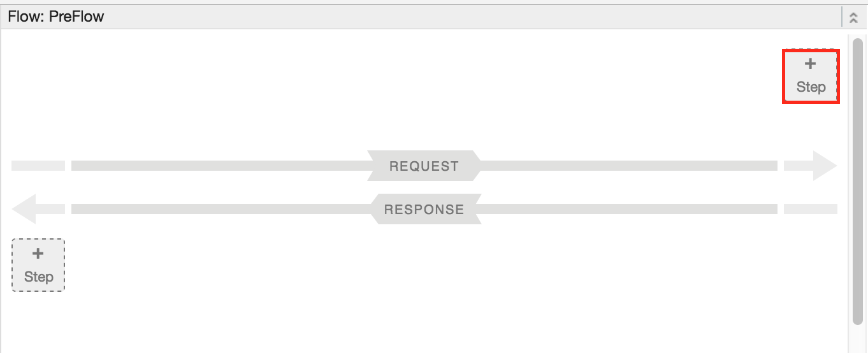Click the "Step" text under the request plus
Viewport: 868px width, 353px height.
(x=811, y=87)
